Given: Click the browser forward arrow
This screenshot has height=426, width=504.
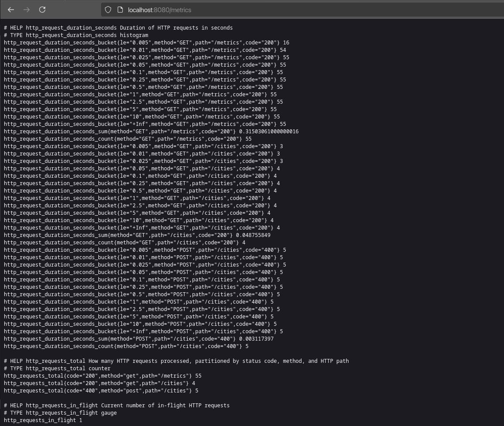Looking at the screenshot, I should (x=27, y=10).
